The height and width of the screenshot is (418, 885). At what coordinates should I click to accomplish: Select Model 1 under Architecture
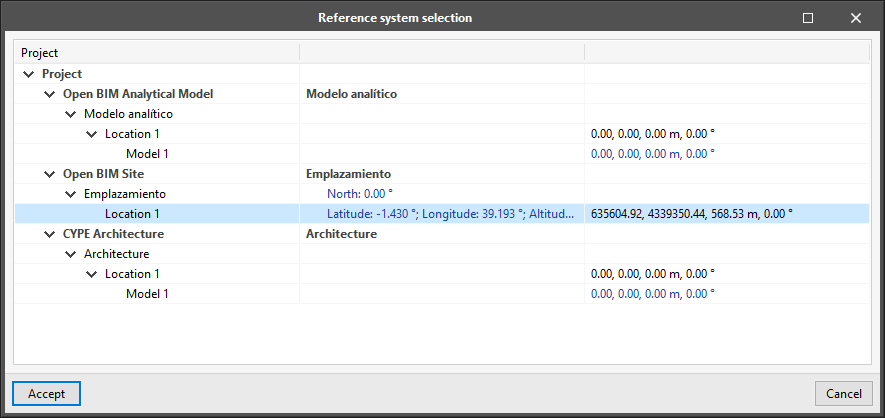147,294
